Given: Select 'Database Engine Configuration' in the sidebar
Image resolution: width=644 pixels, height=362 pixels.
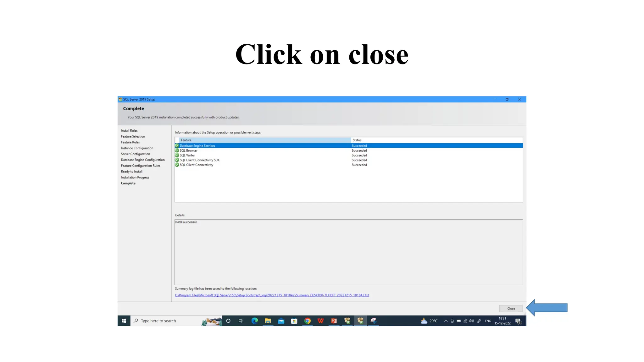Looking at the screenshot, I should click(x=143, y=160).
